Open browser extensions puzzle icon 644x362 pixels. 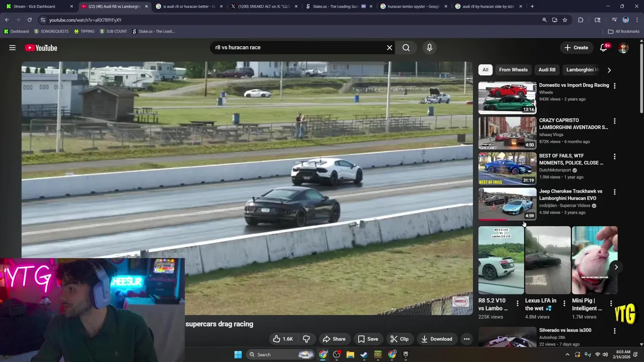(x=581, y=20)
